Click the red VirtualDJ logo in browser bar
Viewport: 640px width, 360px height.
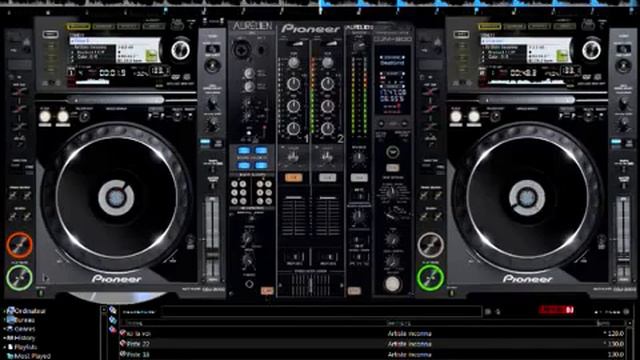coord(556,310)
